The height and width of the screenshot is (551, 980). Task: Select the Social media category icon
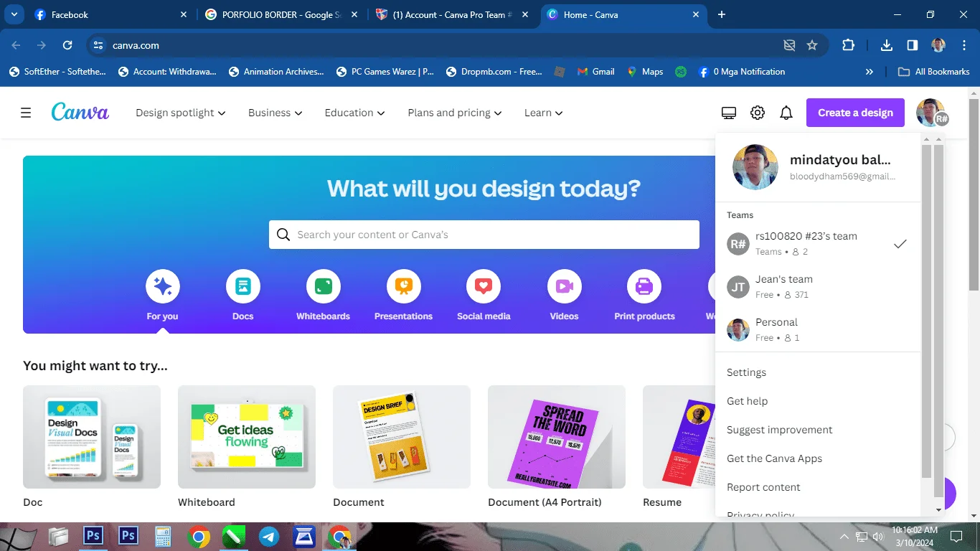pos(484,287)
